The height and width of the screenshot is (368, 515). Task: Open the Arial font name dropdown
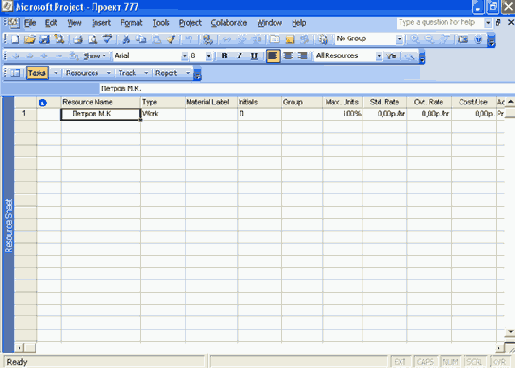pos(184,56)
